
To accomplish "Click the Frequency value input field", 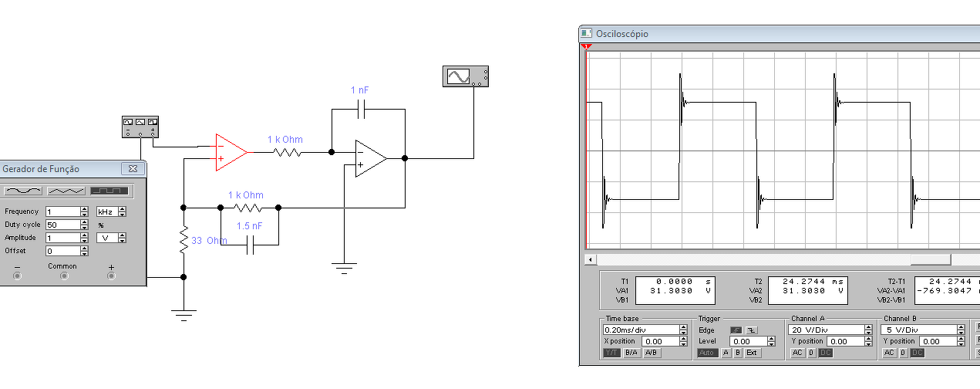I will click(63, 211).
